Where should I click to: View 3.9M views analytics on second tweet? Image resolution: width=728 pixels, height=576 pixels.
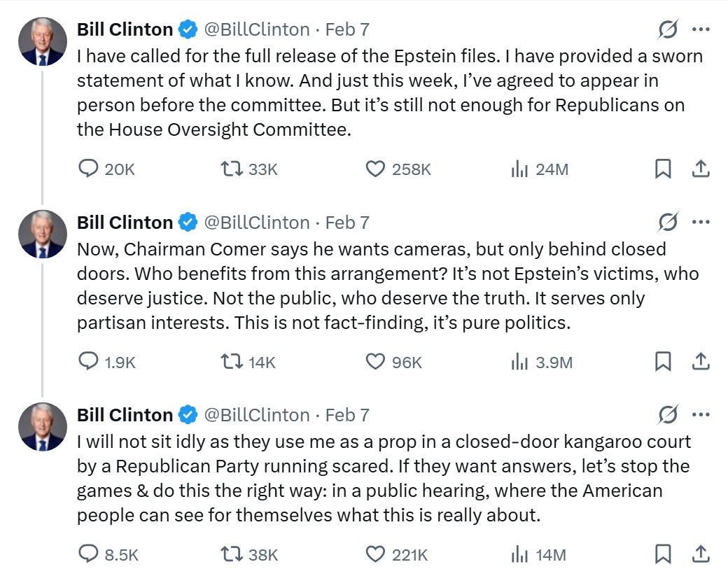click(519, 362)
